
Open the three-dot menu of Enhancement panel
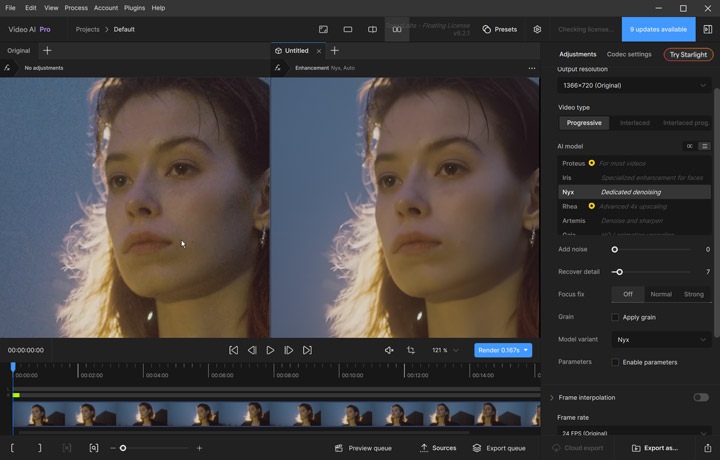[x=532, y=68]
